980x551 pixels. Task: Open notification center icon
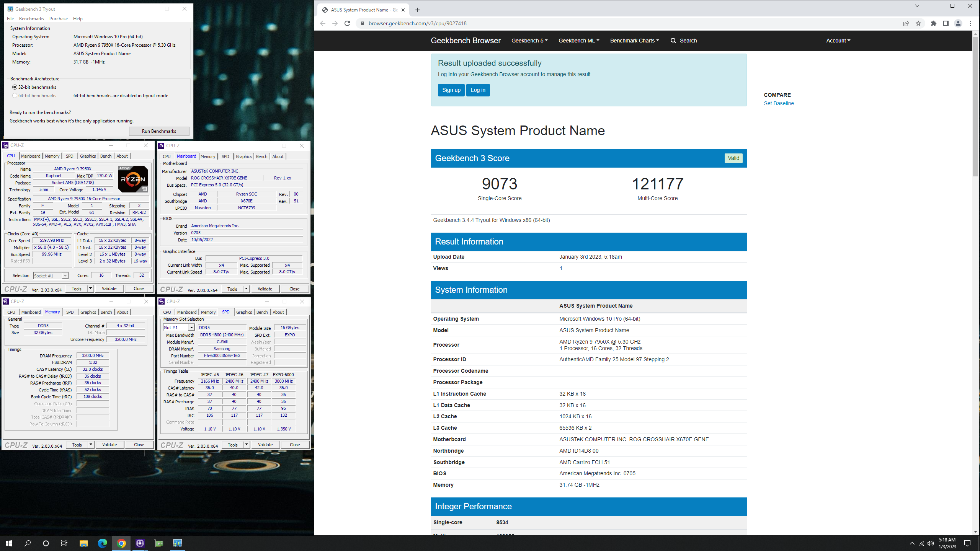[967, 543]
